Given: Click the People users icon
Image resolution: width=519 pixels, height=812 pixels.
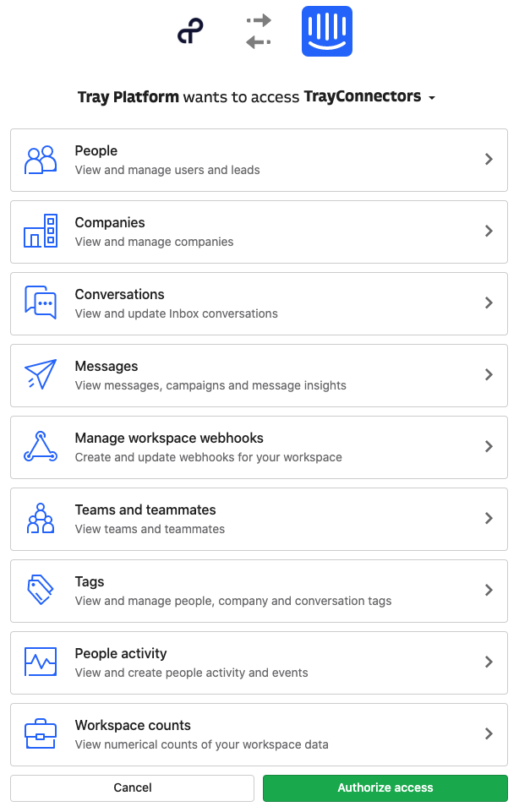Looking at the screenshot, I should (x=41, y=160).
